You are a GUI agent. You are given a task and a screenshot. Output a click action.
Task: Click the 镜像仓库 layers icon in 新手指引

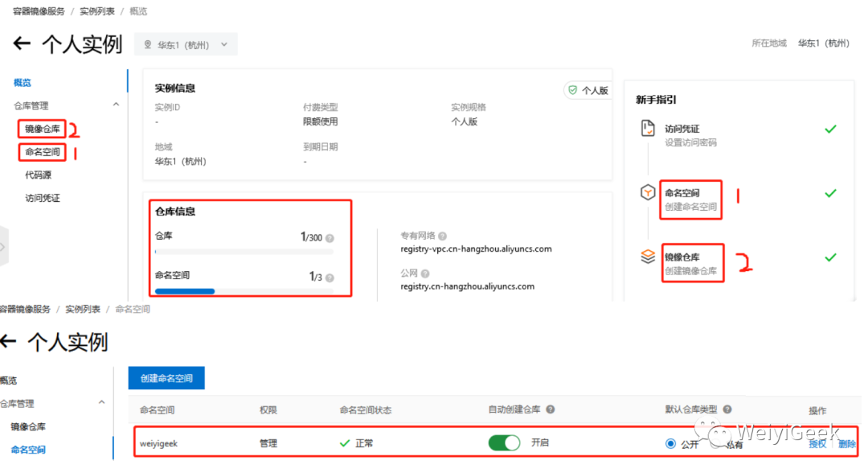click(x=648, y=257)
